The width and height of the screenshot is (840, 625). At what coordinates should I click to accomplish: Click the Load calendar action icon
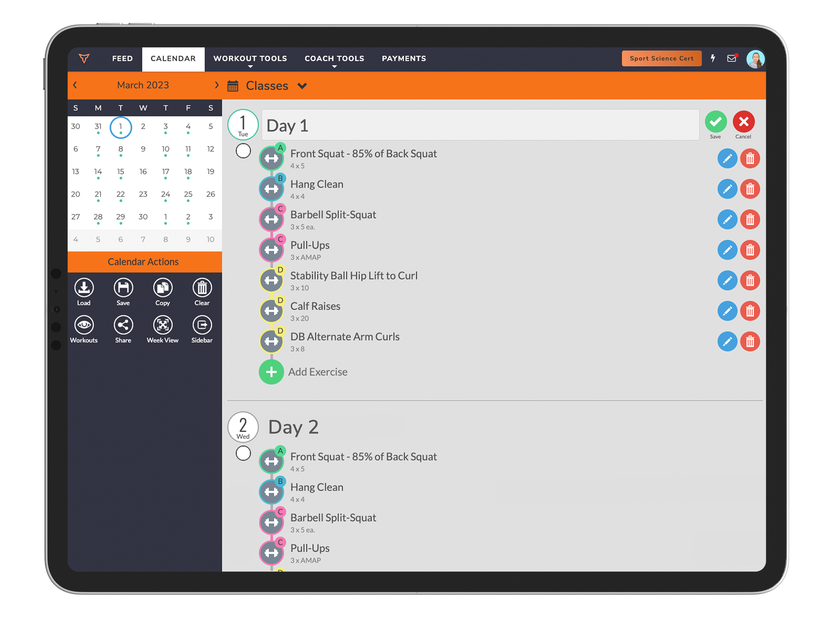click(84, 288)
